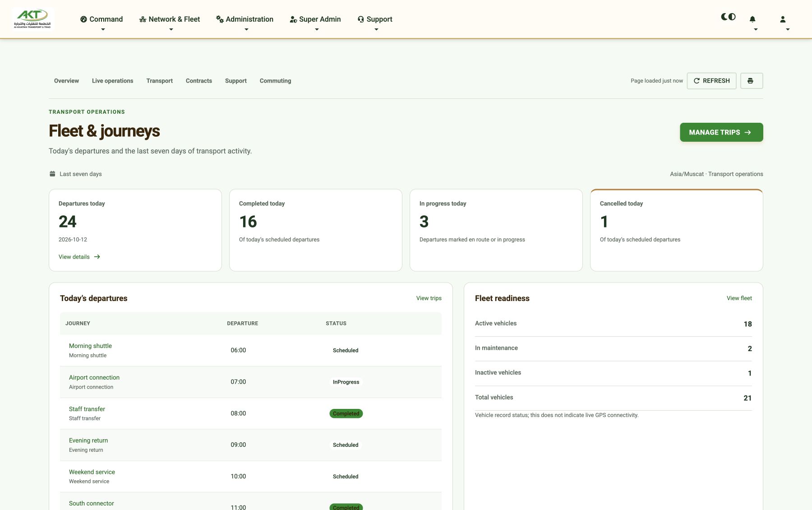Open the Airport connection journey
Screen dimensions: 812x510
[x=94, y=377]
